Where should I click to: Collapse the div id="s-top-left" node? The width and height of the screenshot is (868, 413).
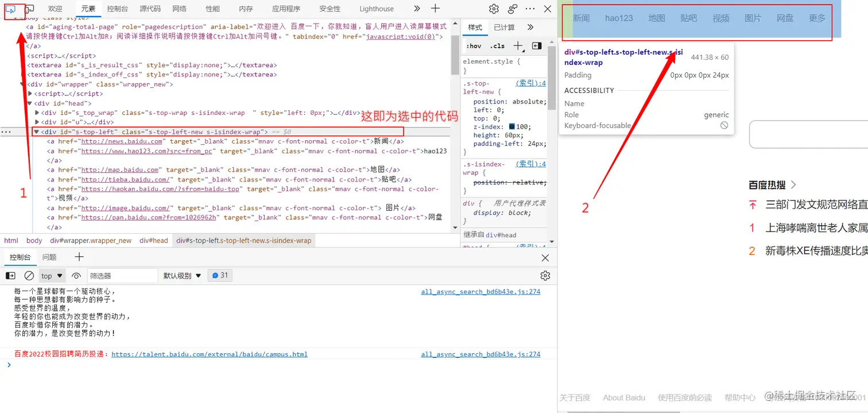coord(36,132)
